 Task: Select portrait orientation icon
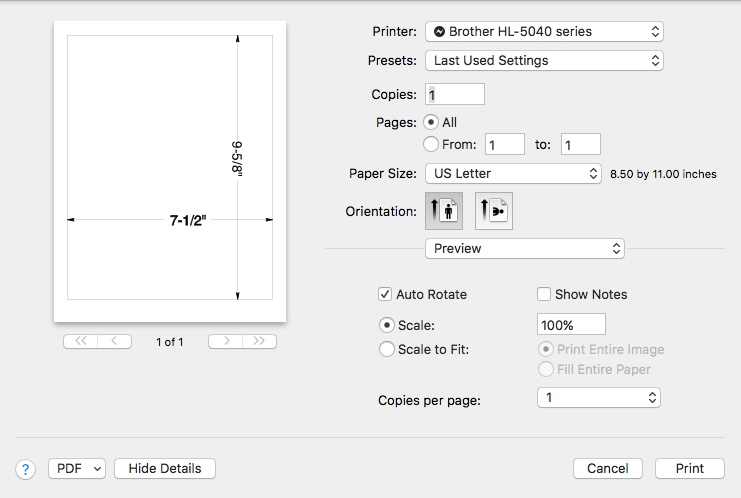[x=444, y=211]
